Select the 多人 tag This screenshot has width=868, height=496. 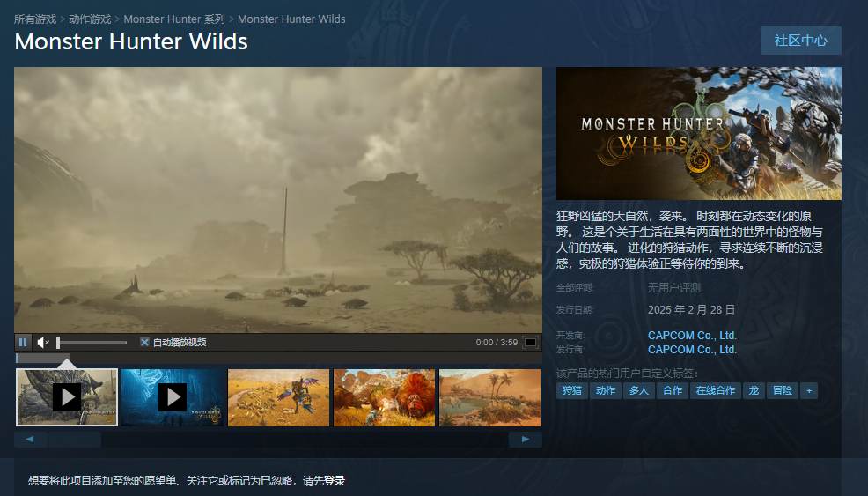pos(639,390)
